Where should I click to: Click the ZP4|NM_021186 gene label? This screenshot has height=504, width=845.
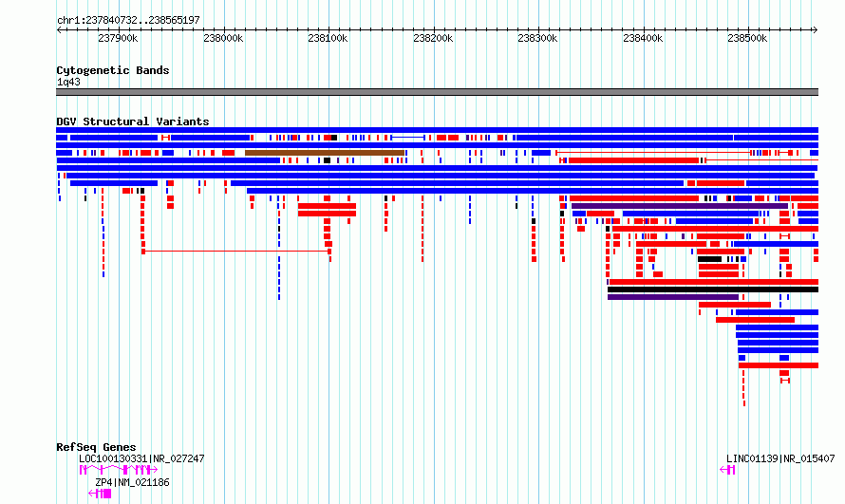pos(132,482)
